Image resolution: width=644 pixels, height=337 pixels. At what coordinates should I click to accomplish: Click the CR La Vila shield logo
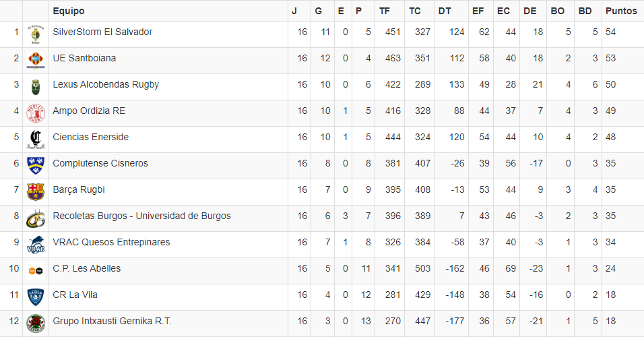[35, 297]
